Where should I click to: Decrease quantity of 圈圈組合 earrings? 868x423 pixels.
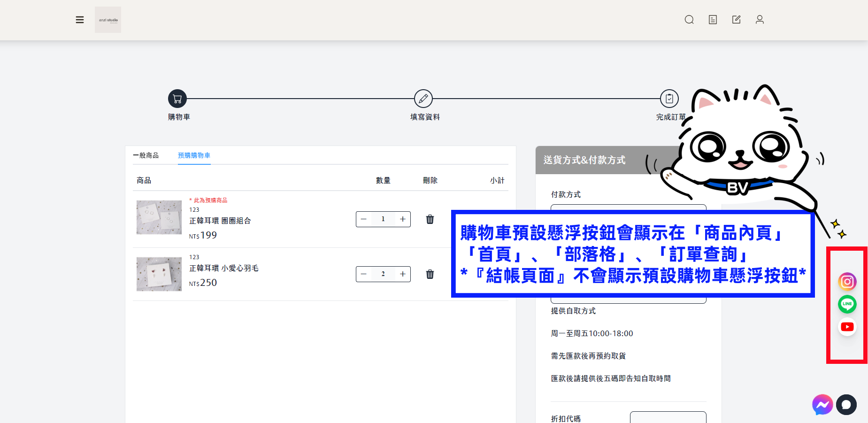tap(363, 219)
